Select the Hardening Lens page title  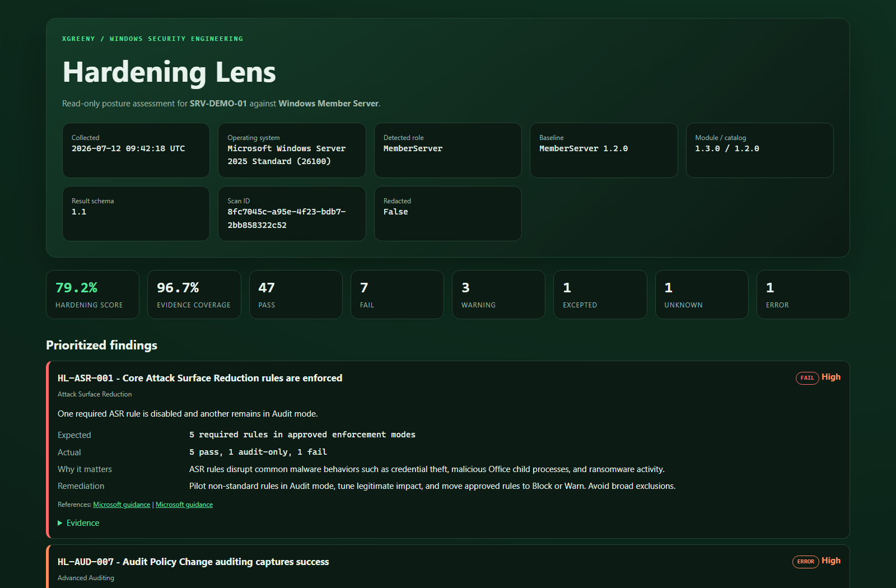click(169, 72)
